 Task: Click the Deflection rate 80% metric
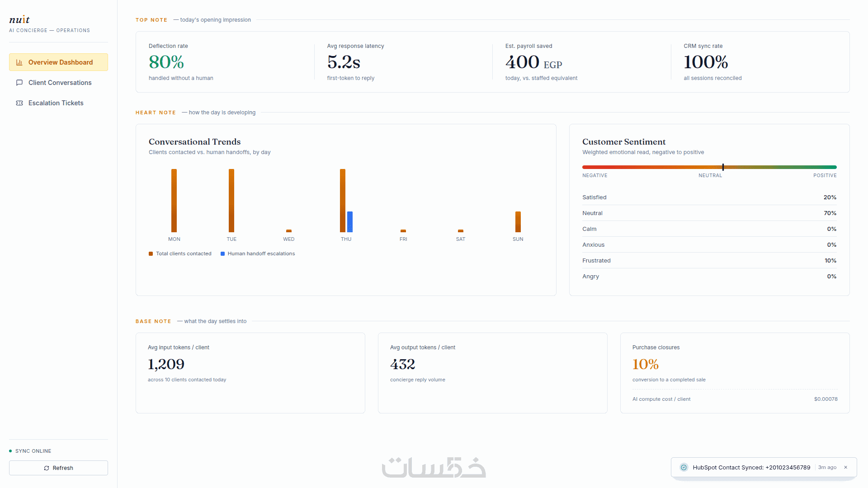pos(166,62)
